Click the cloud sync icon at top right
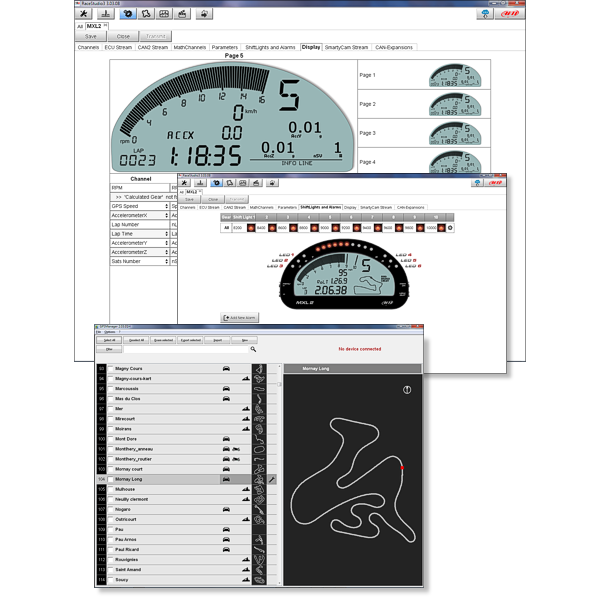The width and height of the screenshot is (600, 600). click(x=485, y=14)
